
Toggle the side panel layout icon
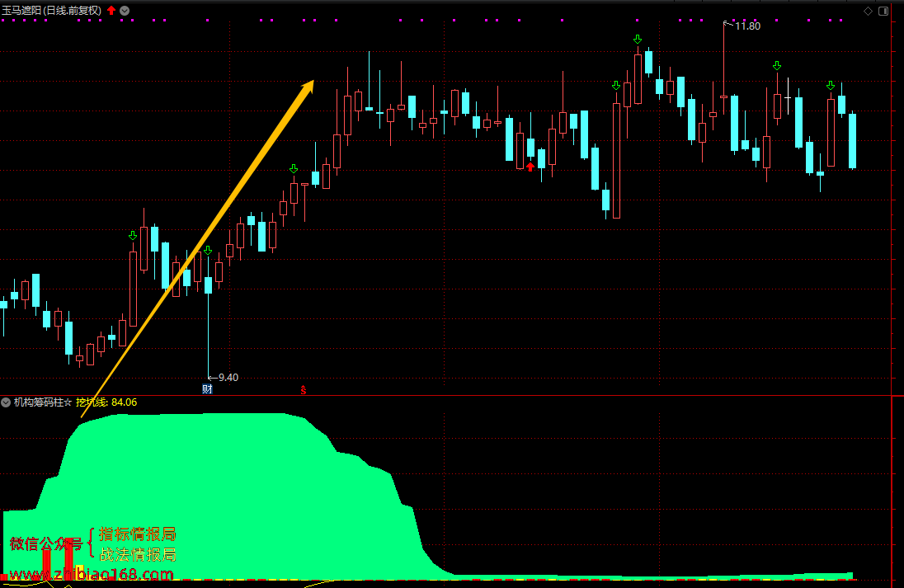(883, 11)
